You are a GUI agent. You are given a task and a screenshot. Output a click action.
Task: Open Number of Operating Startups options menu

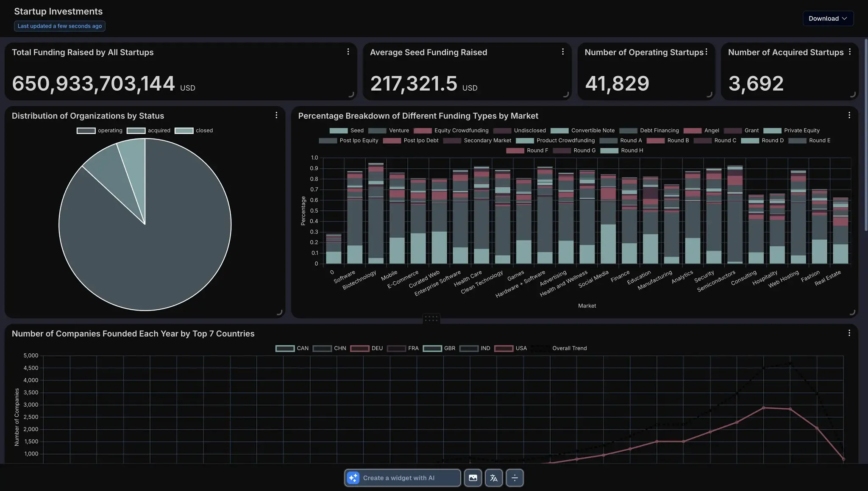tap(706, 52)
